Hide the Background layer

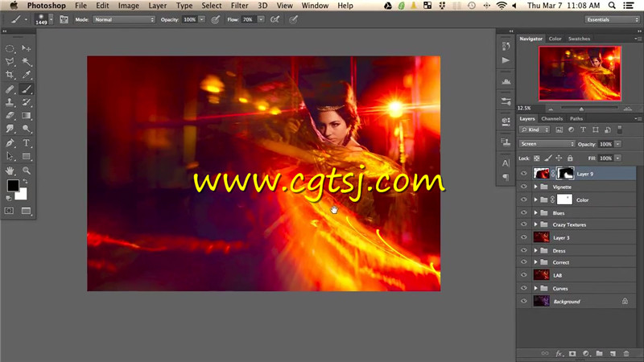click(524, 301)
